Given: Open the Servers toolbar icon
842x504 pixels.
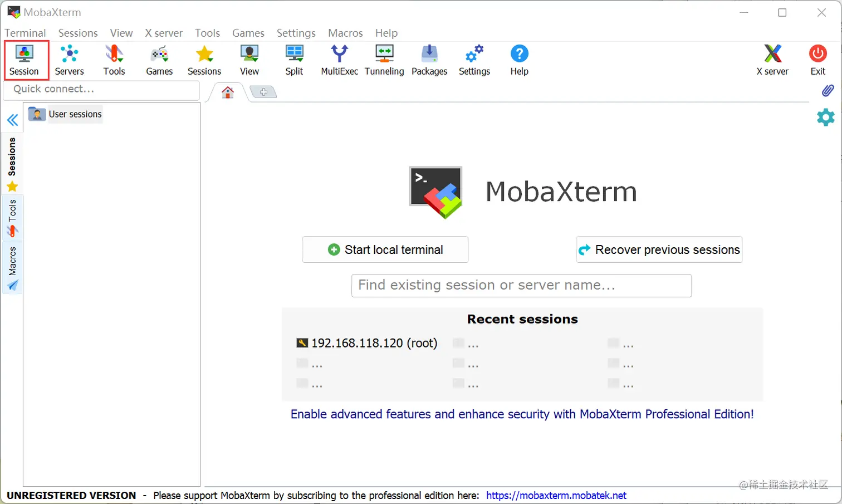Looking at the screenshot, I should click(69, 60).
